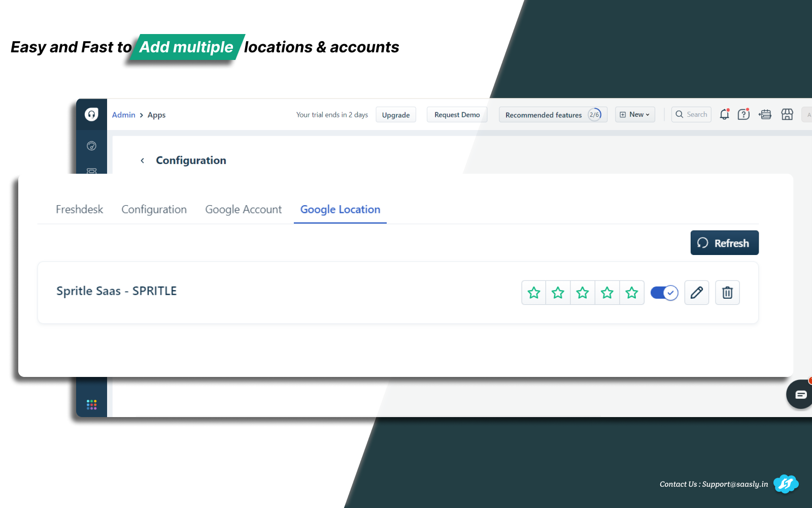Select the Google Location tab

point(340,209)
